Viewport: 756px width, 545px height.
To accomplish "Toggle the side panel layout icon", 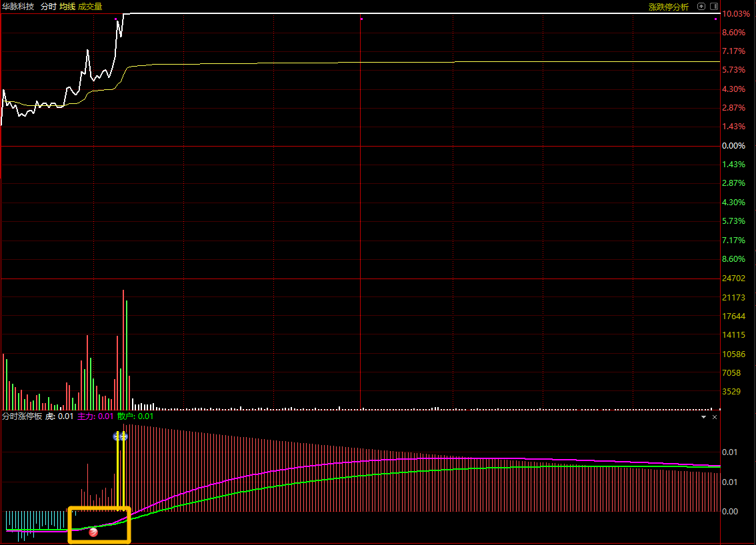I will [x=714, y=6].
